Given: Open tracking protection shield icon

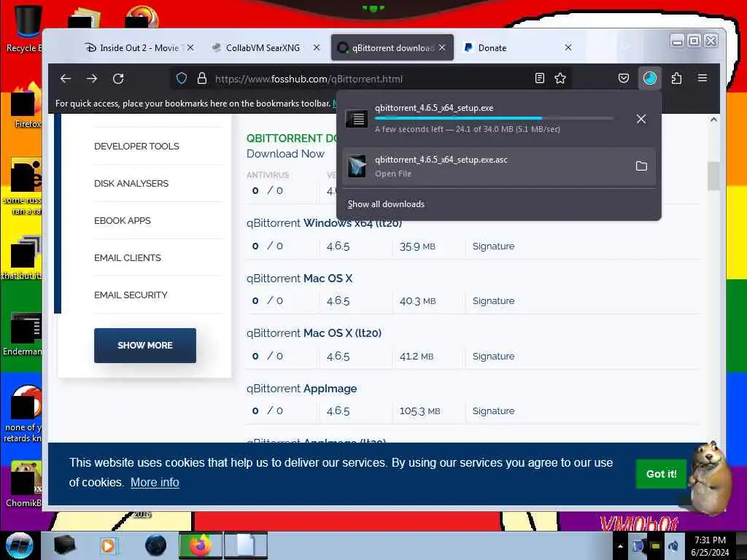Looking at the screenshot, I should (182, 79).
